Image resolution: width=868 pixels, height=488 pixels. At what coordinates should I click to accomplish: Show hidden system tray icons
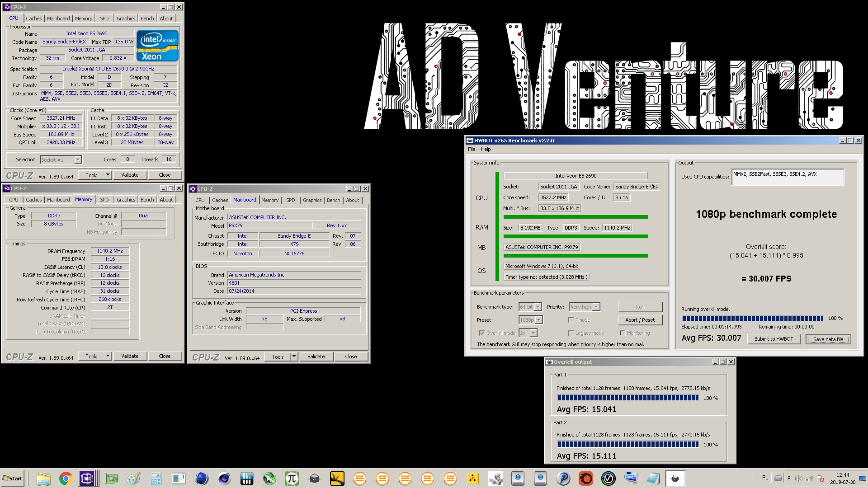(789, 478)
